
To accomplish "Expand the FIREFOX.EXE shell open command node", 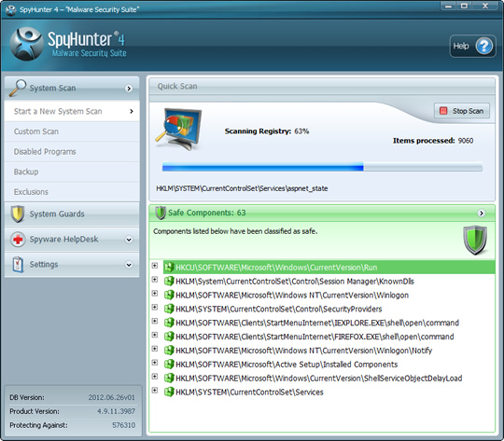I will (155, 335).
